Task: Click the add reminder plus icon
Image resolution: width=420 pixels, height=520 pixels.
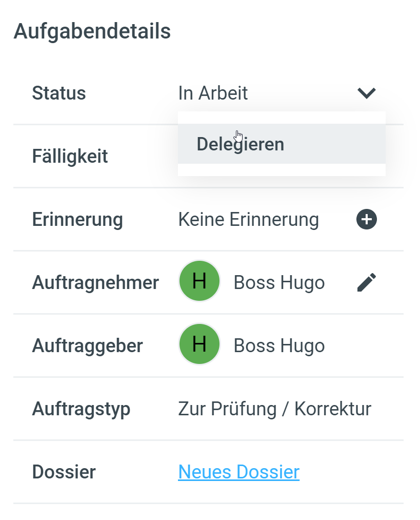Action: tap(367, 220)
